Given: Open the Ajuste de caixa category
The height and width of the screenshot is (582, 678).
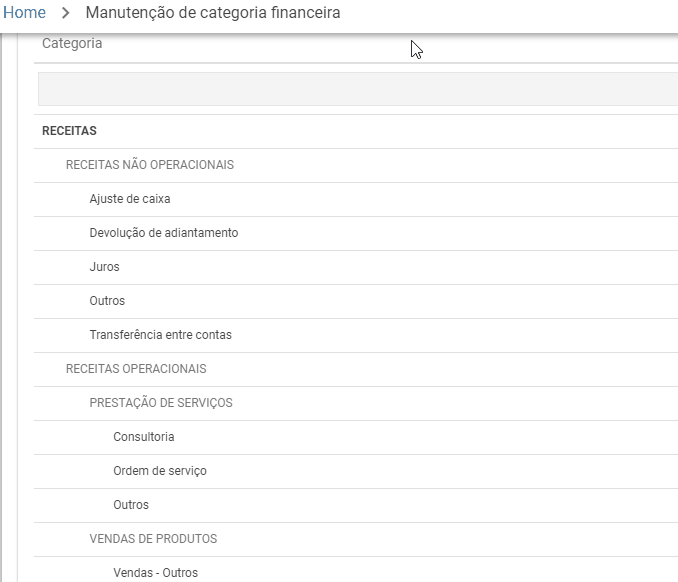Looking at the screenshot, I should [356, 199].
